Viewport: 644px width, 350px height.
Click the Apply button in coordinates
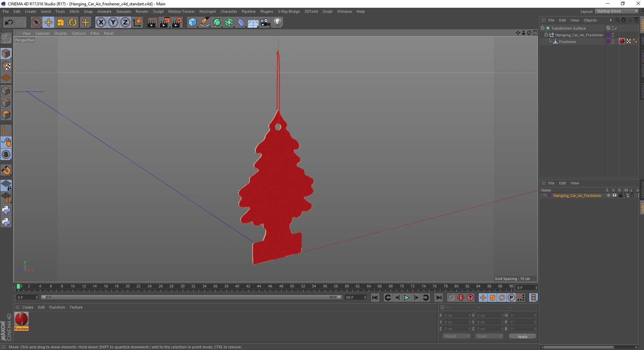click(x=522, y=337)
